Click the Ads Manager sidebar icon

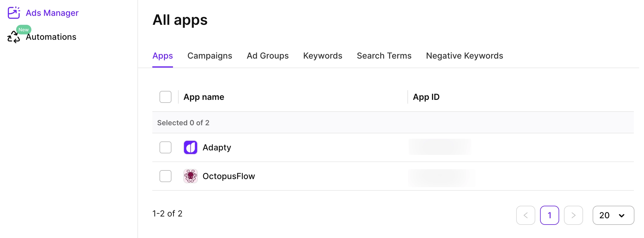(14, 13)
